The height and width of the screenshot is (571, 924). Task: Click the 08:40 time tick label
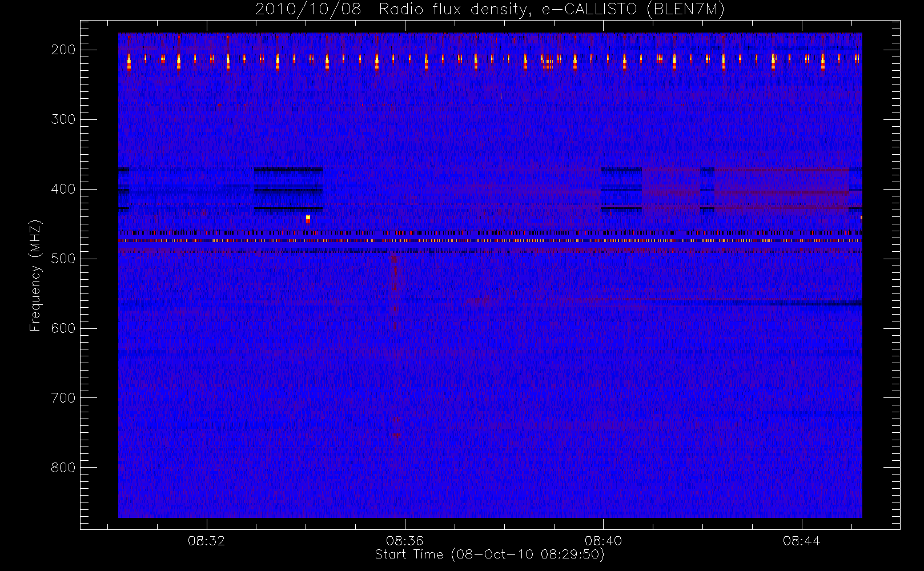[x=603, y=541]
